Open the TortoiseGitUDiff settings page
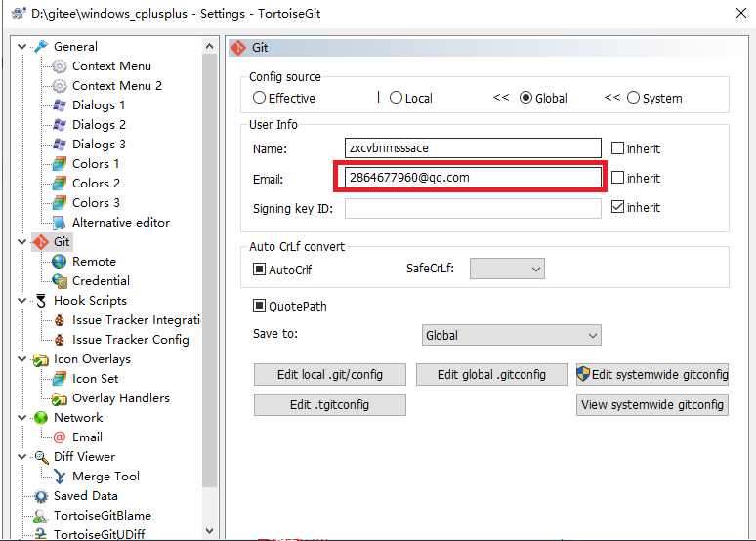Viewport: 756px width, 541px height. pyautogui.click(x=100, y=534)
